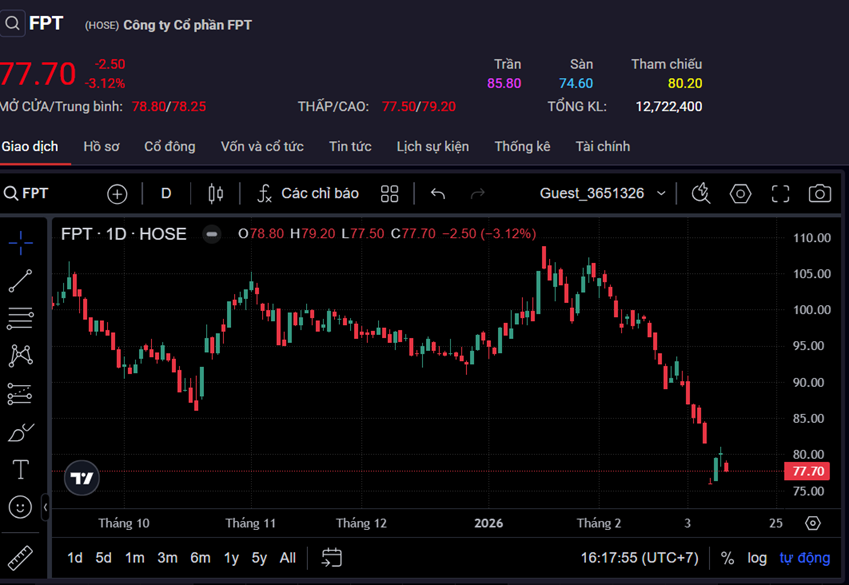Screen dimensions: 849x585
Task: Click the candlestick chart style icon
Action: (215, 193)
